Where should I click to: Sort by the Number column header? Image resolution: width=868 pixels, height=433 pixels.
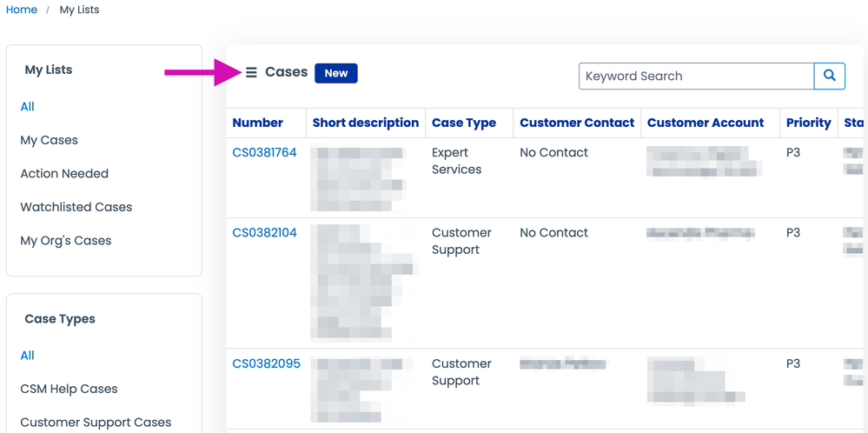258,123
